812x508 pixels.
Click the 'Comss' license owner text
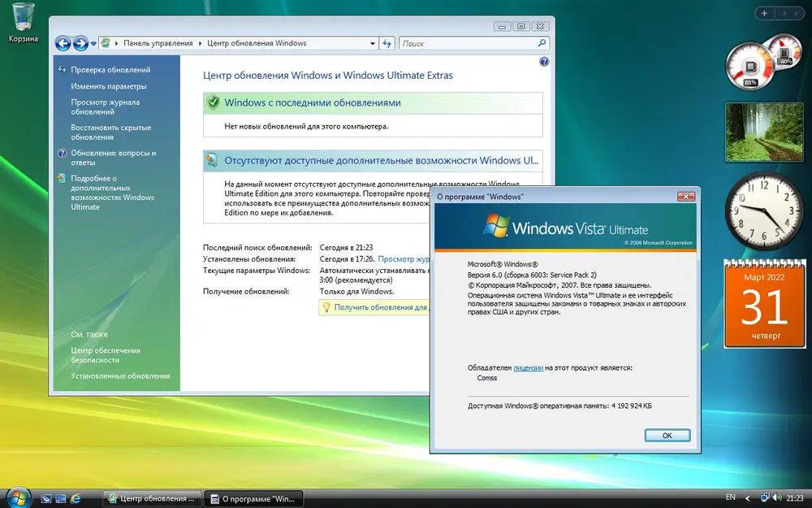(x=486, y=378)
